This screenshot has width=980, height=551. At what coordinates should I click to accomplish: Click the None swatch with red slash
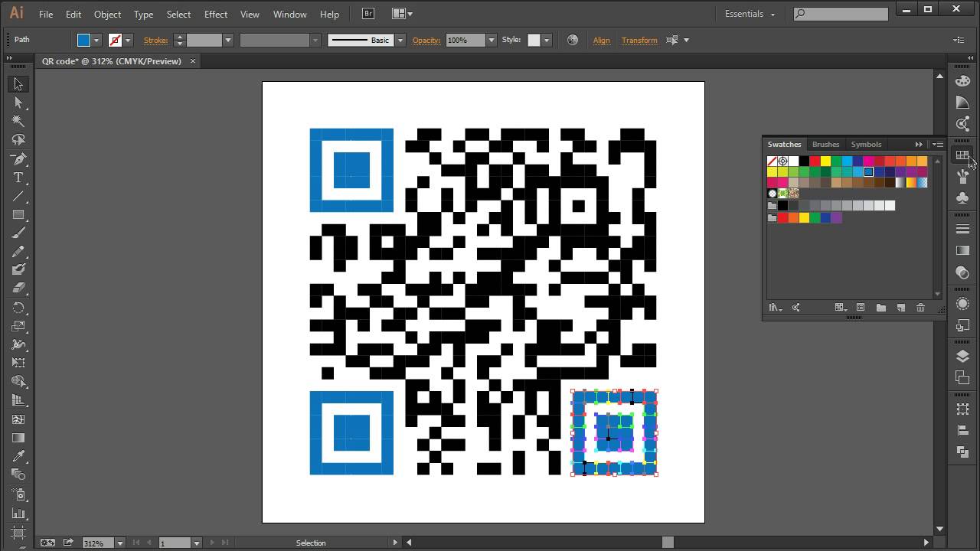point(772,161)
